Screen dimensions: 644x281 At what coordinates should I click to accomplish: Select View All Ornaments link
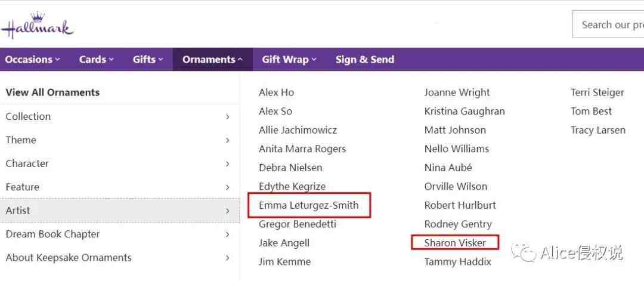pos(52,92)
